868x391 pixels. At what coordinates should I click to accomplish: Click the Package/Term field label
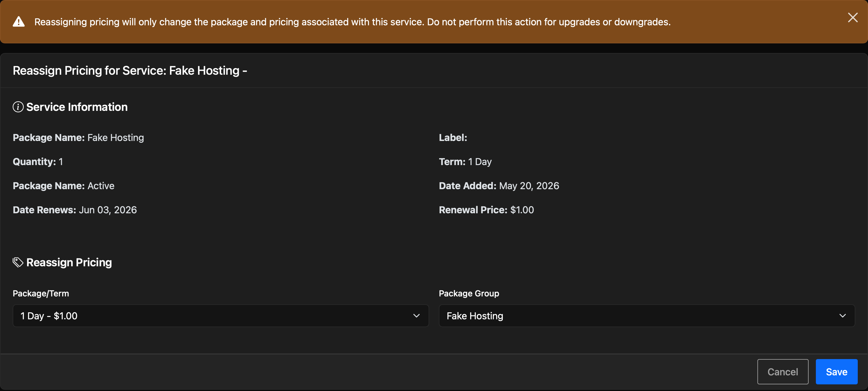41,293
